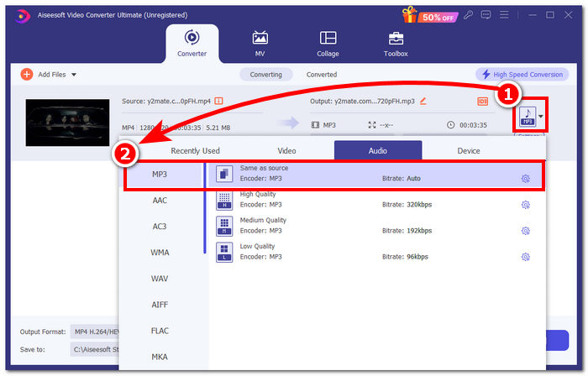Select the FLAC audio format
Image resolution: width=588 pixels, height=376 pixels.
(x=160, y=331)
